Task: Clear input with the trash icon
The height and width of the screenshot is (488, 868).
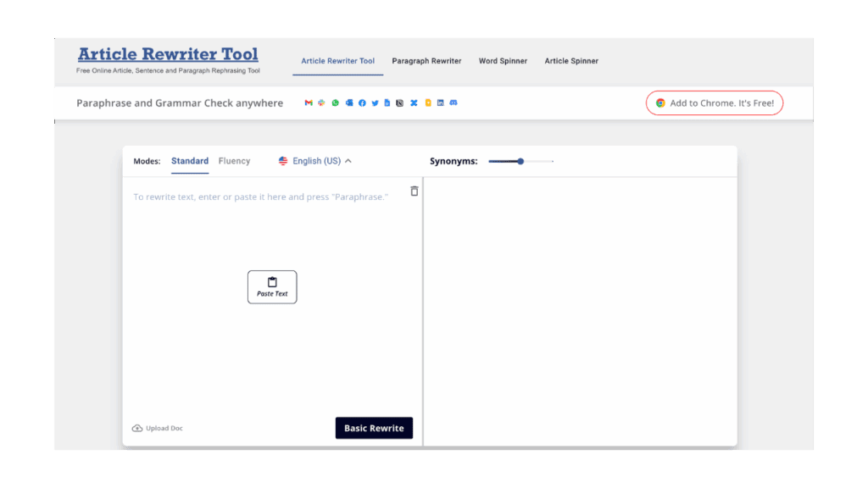Action: [414, 191]
